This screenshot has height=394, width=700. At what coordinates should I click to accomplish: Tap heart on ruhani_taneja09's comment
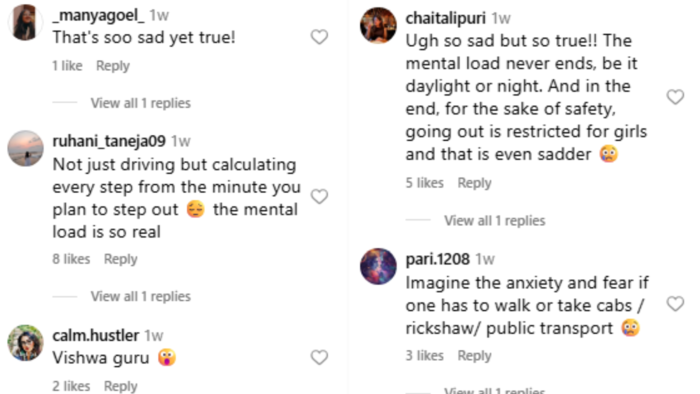tap(319, 196)
